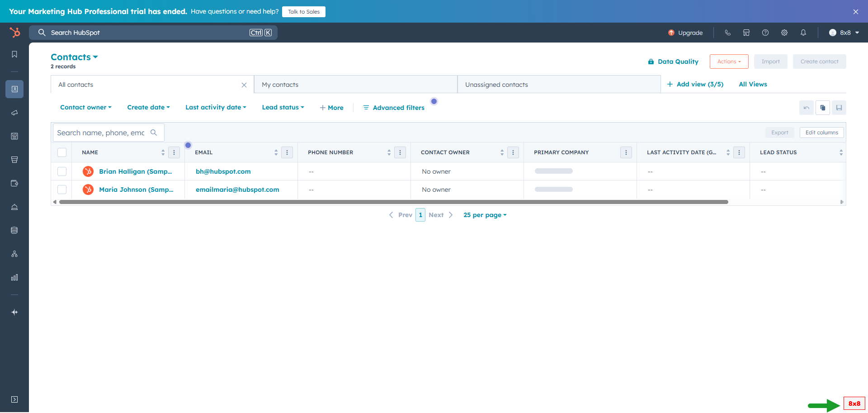Open the Primary Company column three-dot menu
Screen dimensions: 868x413
(626, 152)
